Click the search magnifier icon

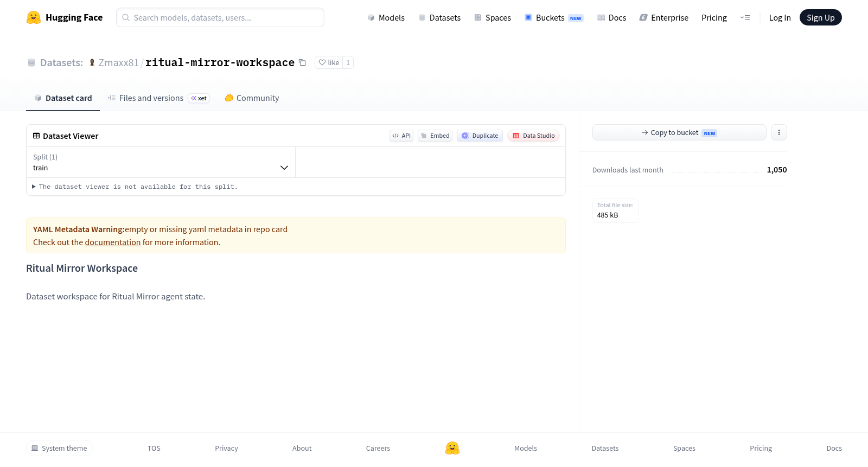[126, 17]
